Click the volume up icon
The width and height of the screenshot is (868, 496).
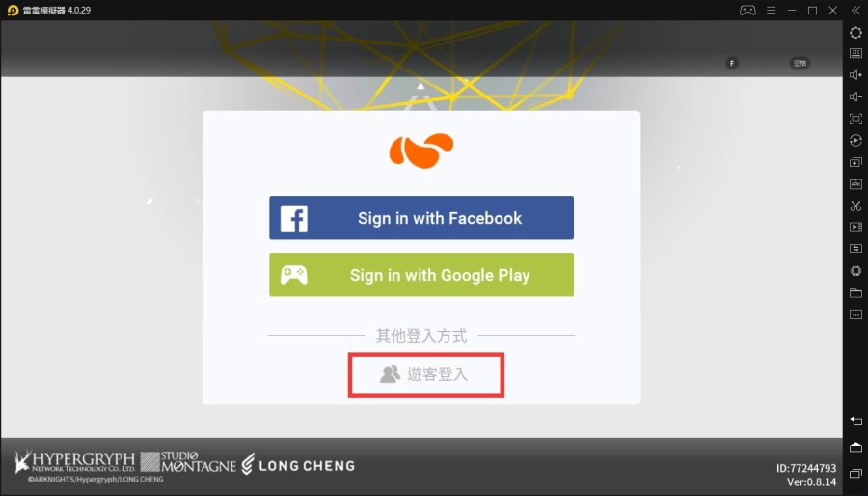(855, 74)
